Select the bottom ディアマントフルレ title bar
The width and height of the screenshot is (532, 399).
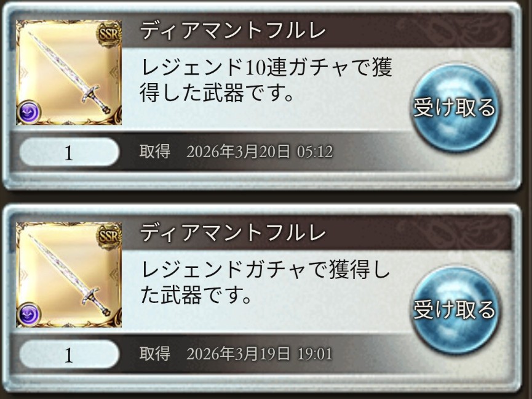click(x=316, y=233)
